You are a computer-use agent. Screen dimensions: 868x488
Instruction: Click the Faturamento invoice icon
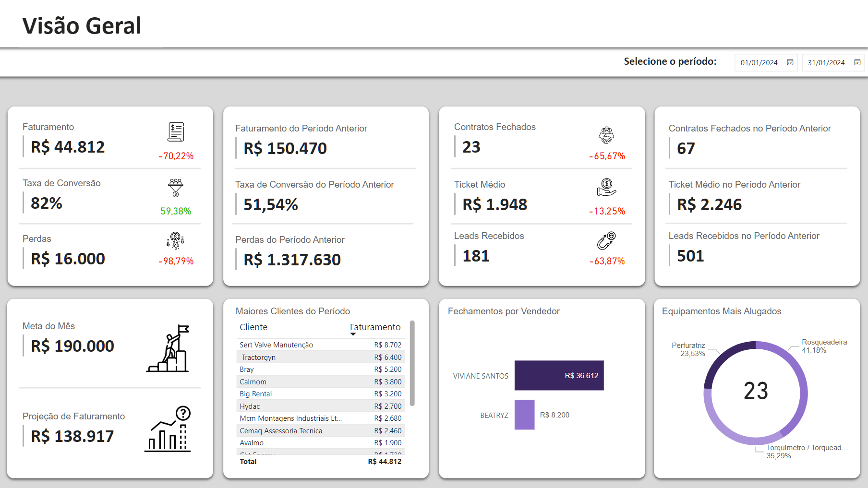click(176, 132)
